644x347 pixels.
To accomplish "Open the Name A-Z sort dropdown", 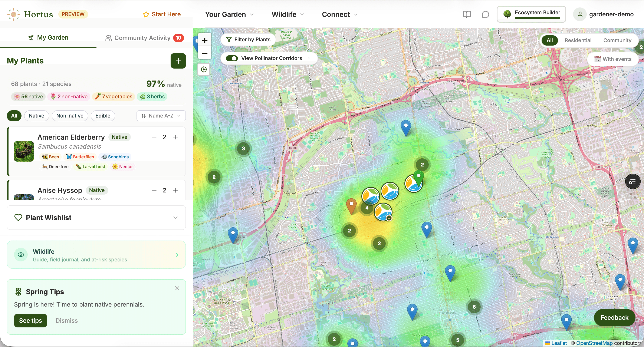I will tap(161, 116).
